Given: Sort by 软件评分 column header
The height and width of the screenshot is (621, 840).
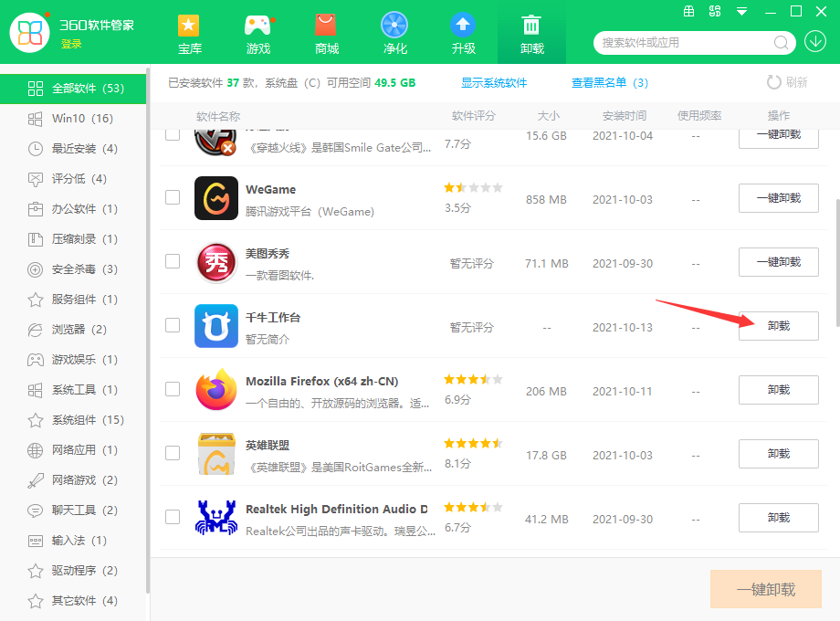Looking at the screenshot, I should 474,116.
